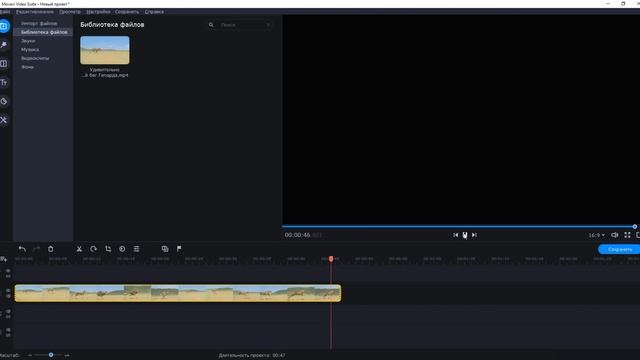This screenshot has height=360, width=640.
Task: Delete the selected clip with trash icon
Action: click(x=51, y=249)
